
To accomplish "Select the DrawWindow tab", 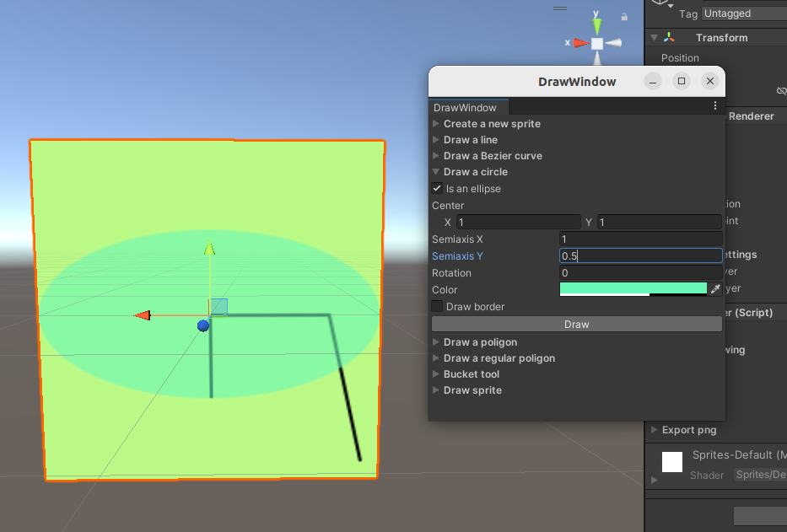I will 468,107.
